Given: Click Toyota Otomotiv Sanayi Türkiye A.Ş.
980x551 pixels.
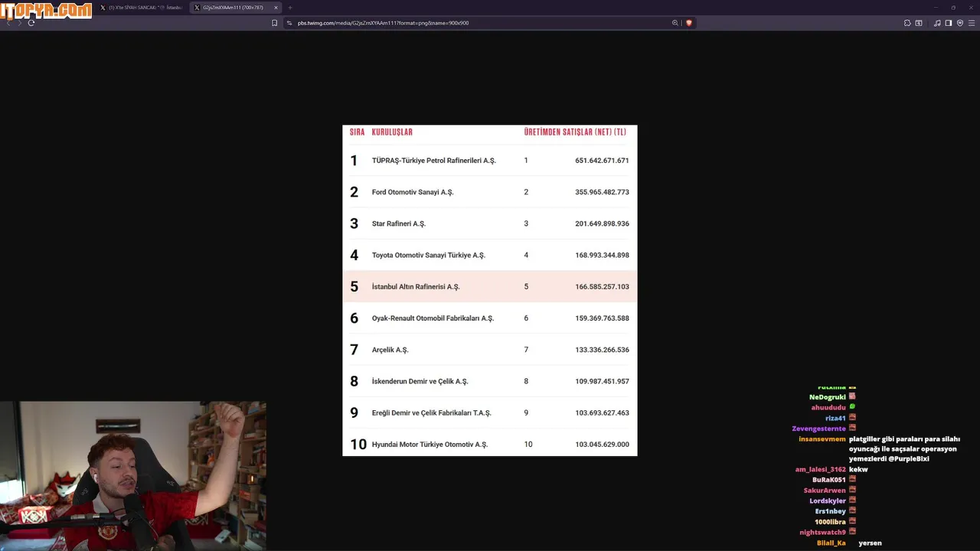Looking at the screenshot, I should tap(429, 255).
